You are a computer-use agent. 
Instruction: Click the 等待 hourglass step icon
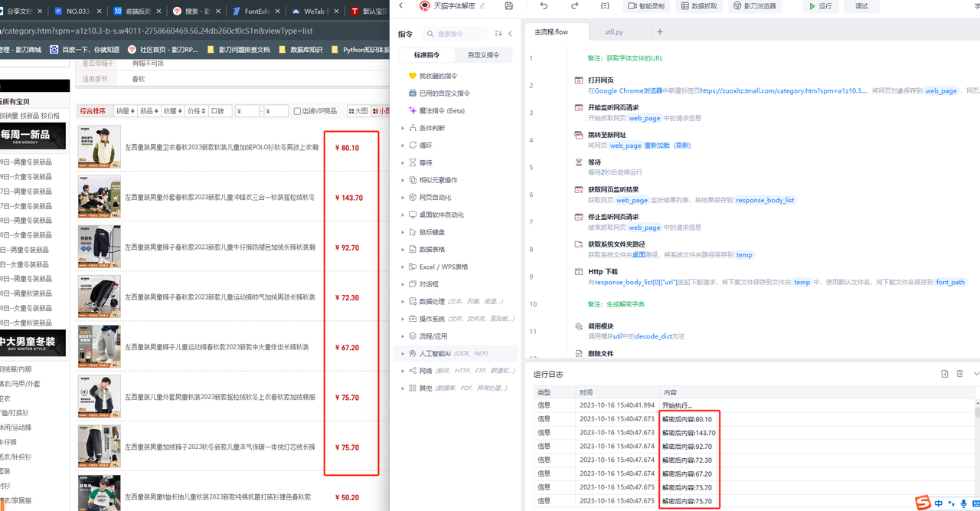[x=579, y=162]
